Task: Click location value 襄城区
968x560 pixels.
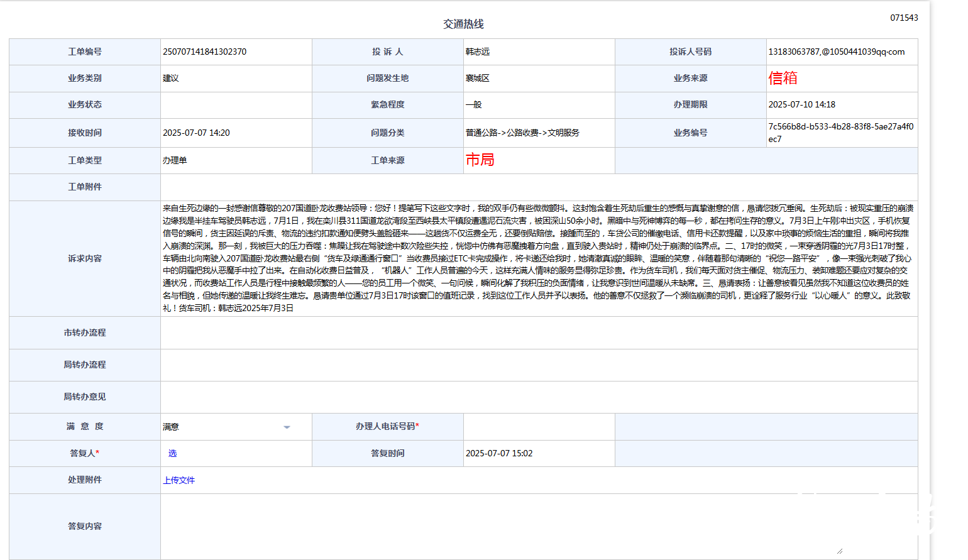Action: (x=478, y=78)
